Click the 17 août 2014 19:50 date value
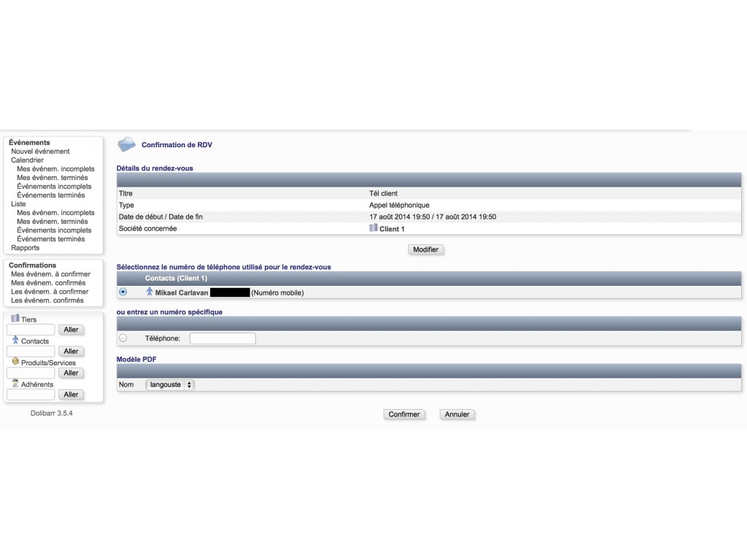 (433, 217)
